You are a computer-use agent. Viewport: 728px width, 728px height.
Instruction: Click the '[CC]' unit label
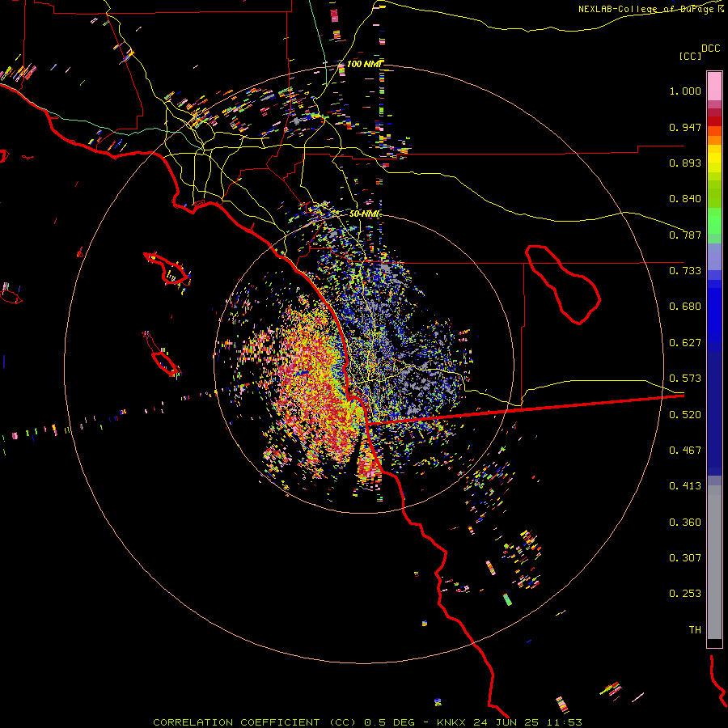click(x=690, y=56)
